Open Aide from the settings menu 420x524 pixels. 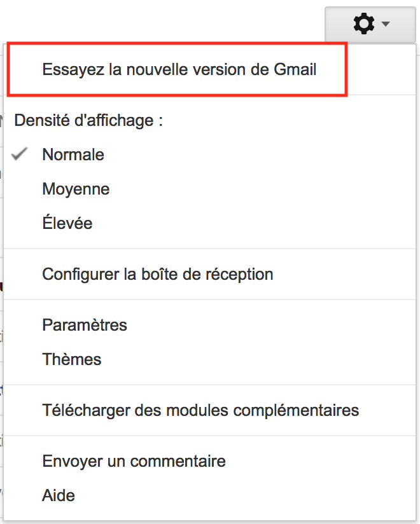[59, 495]
